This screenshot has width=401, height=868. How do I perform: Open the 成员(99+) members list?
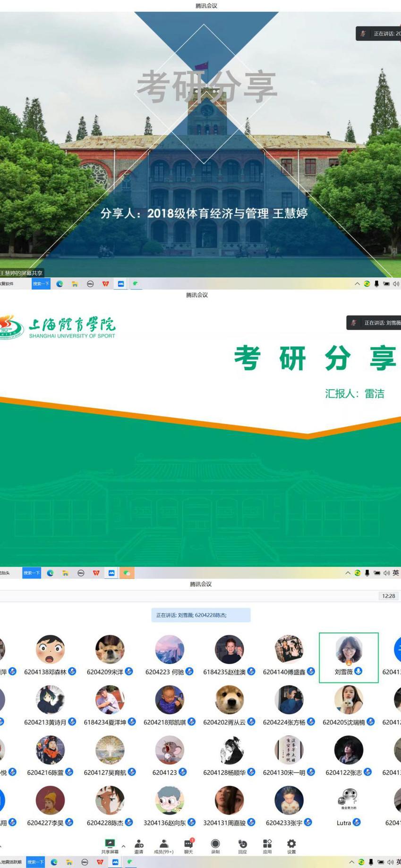coord(163,843)
